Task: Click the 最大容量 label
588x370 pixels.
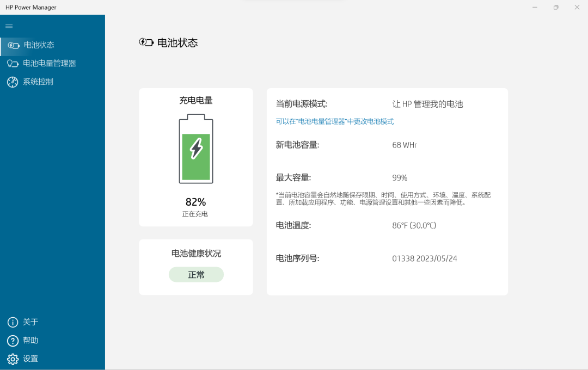Action: click(x=293, y=178)
